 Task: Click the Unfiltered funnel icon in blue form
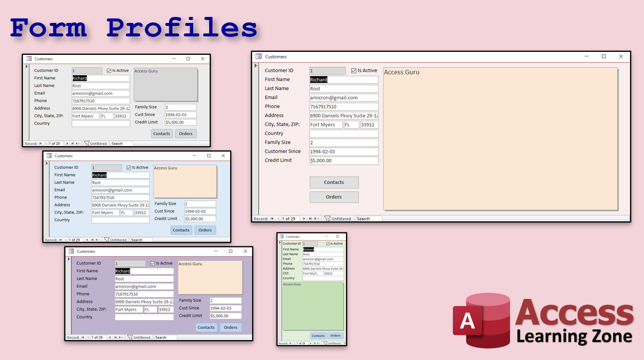[107, 240]
